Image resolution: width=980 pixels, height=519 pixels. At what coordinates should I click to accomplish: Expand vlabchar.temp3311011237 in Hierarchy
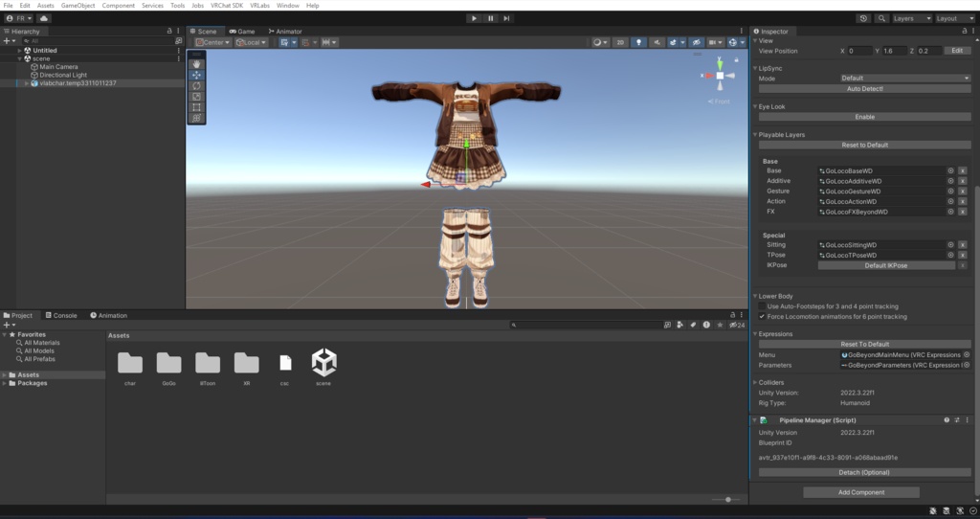point(26,83)
